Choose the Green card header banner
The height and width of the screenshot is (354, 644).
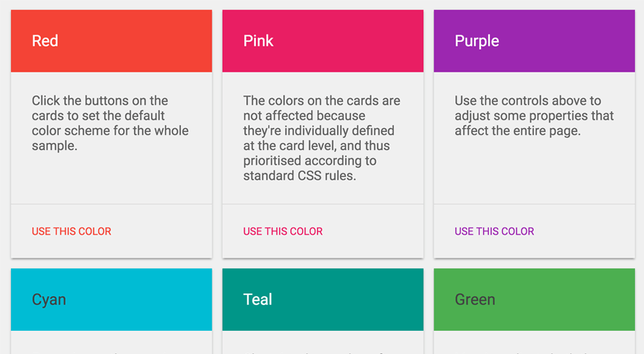(535, 299)
